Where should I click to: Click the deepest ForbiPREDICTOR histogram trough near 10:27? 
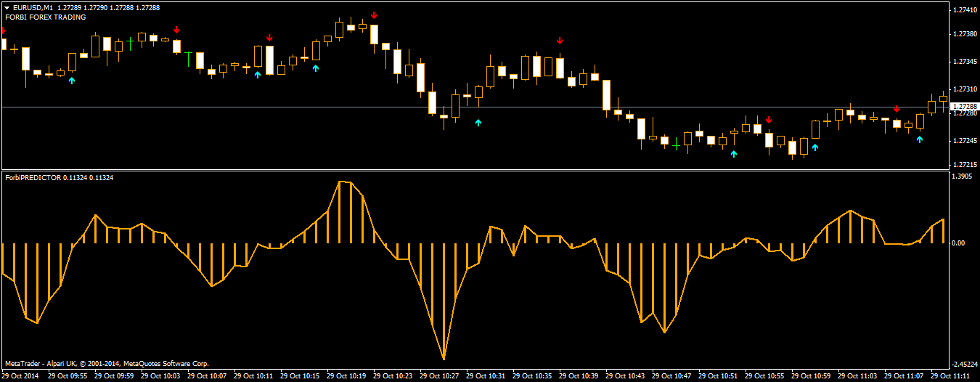click(444, 301)
